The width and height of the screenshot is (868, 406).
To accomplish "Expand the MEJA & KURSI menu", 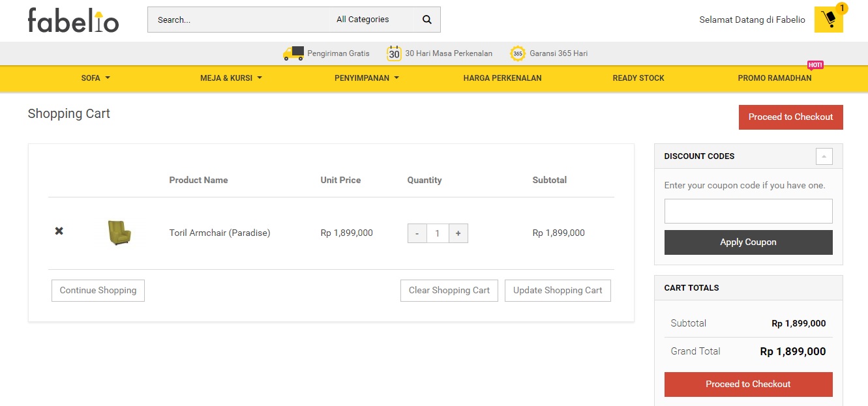I will 231,78.
